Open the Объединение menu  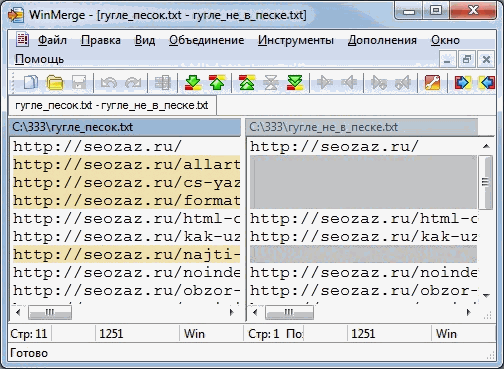(x=206, y=40)
